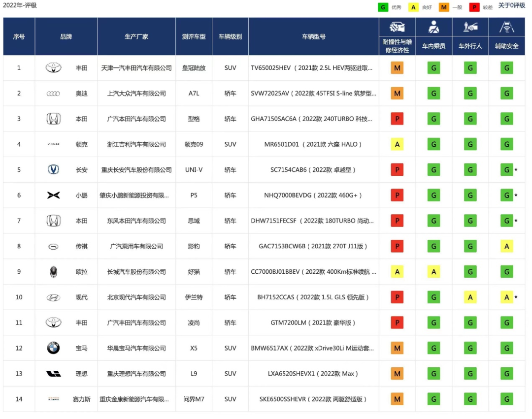
Task: Click brand name 欧拉
Action: [x=81, y=272]
